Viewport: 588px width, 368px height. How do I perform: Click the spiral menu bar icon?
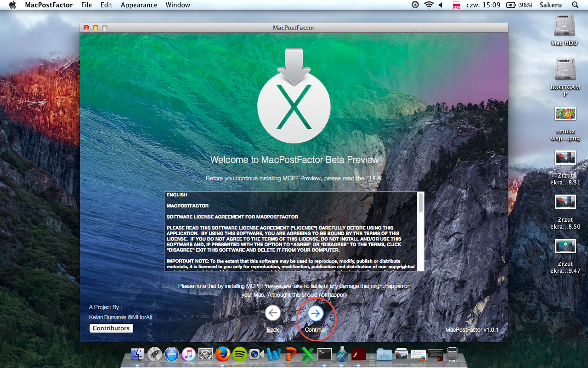[415, 5]
